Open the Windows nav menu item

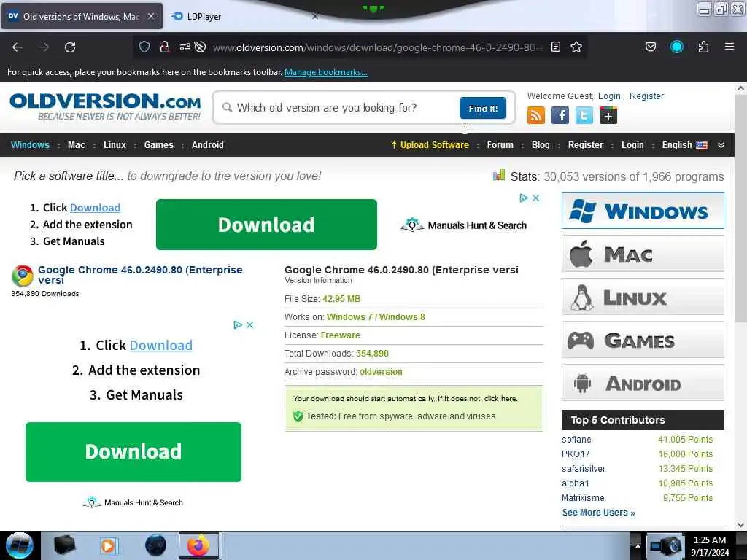tap(30, 145)
